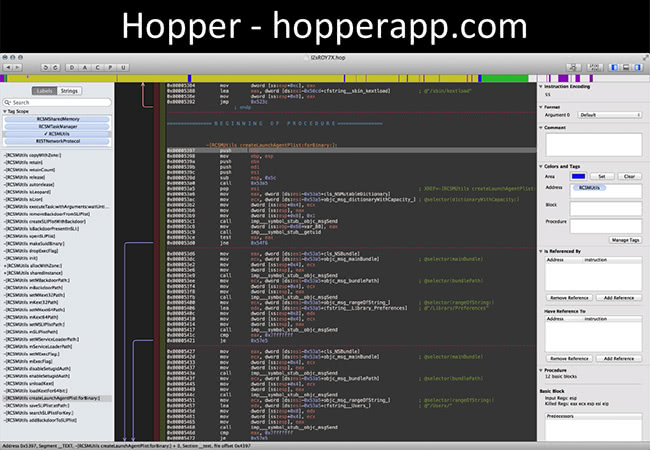650x450 pixels.
Task: Select the -[RCSMUtils isLeopard] label
Action: click(x=27, y=192)
